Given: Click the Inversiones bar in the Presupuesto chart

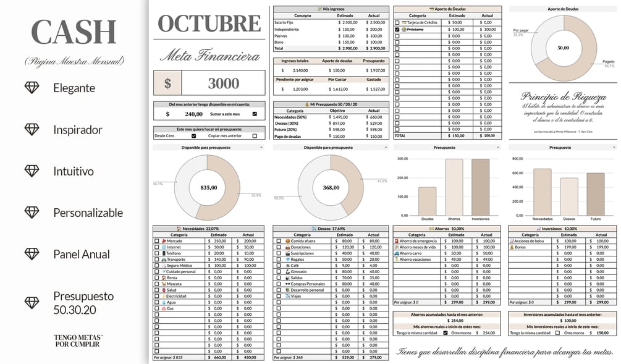Looking at the screenshot, I should pyautogui.click(x=480, y=187).
